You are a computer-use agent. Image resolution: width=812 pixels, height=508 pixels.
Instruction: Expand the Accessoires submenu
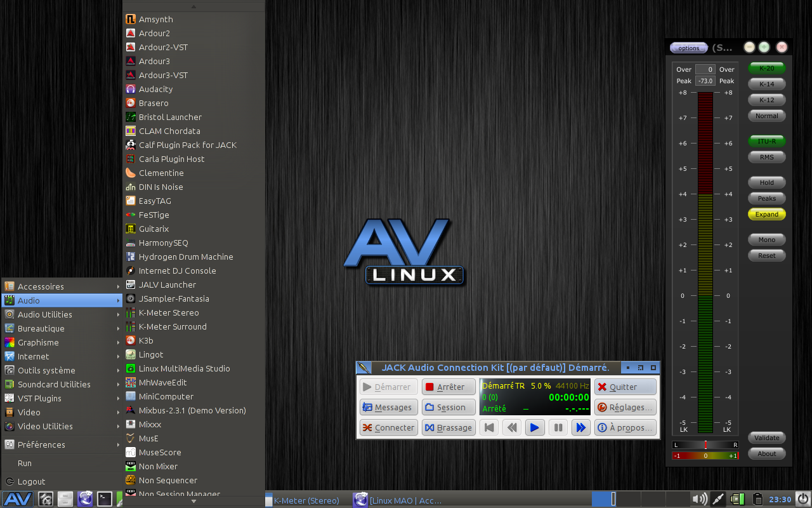pos(62,286)
